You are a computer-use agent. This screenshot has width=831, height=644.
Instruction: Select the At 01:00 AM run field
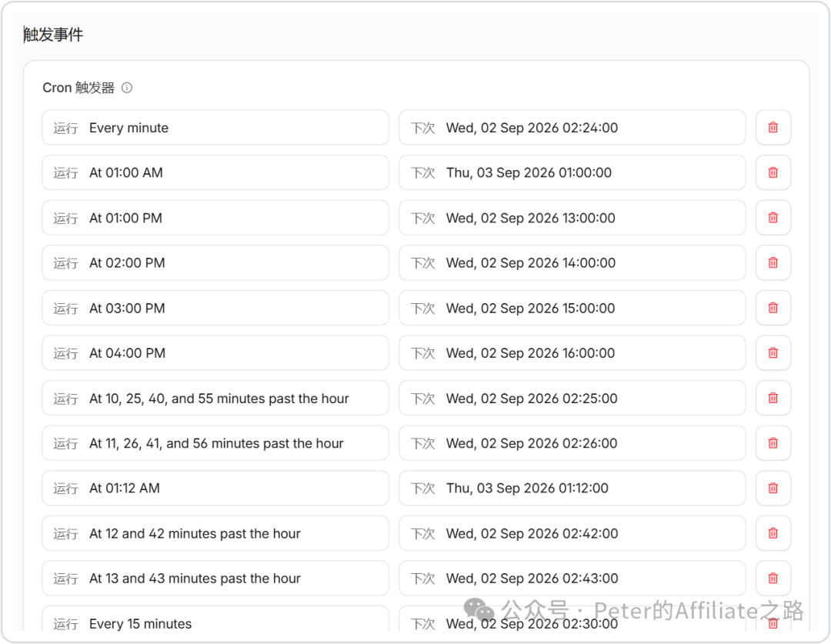click(x=215, y=172)
